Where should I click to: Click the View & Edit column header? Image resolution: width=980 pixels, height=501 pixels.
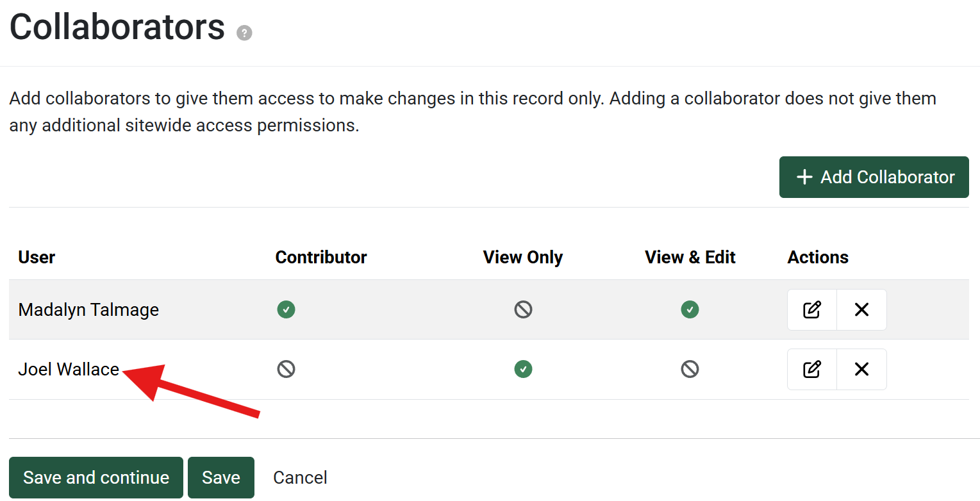click(690, 258)
